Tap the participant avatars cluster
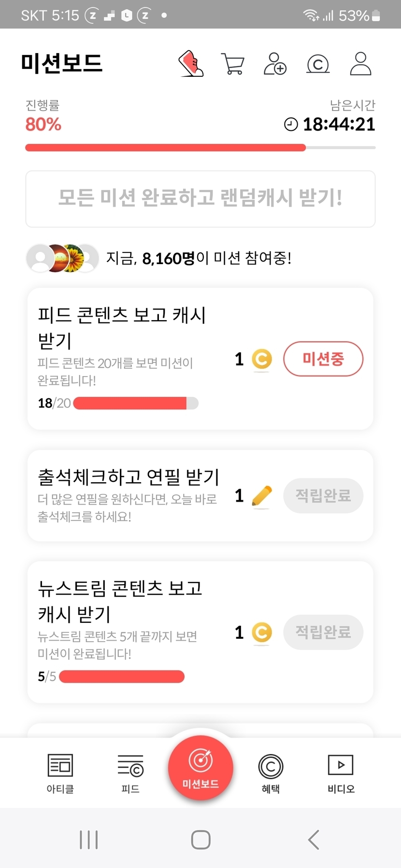 click(x=62, y=258)
